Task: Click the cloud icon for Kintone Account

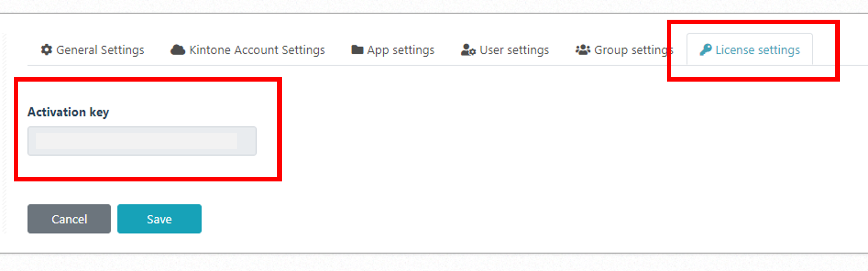Action: point(178,50)
